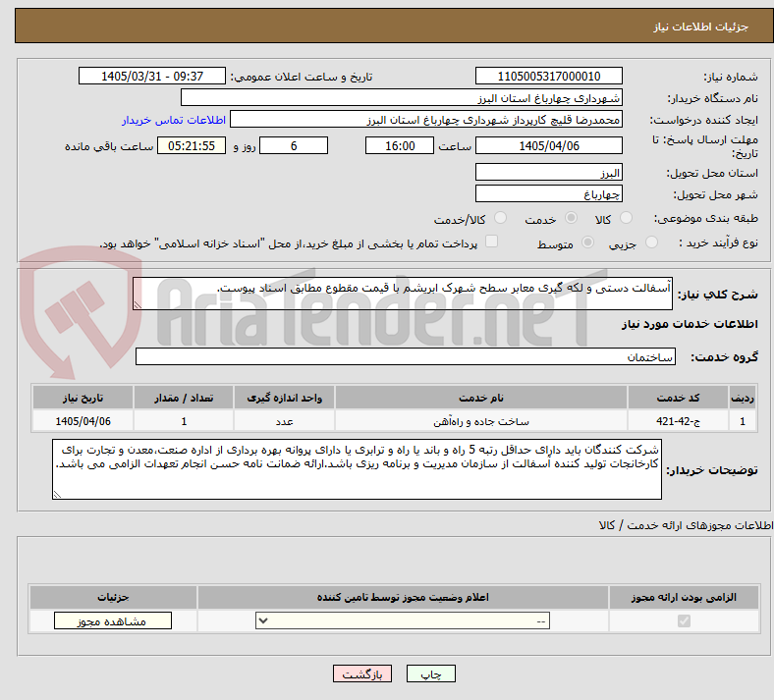Click the تاریخ نیاز column header
Image resolution: width=774 pixels, height=700 pixels.
point(83,398)
